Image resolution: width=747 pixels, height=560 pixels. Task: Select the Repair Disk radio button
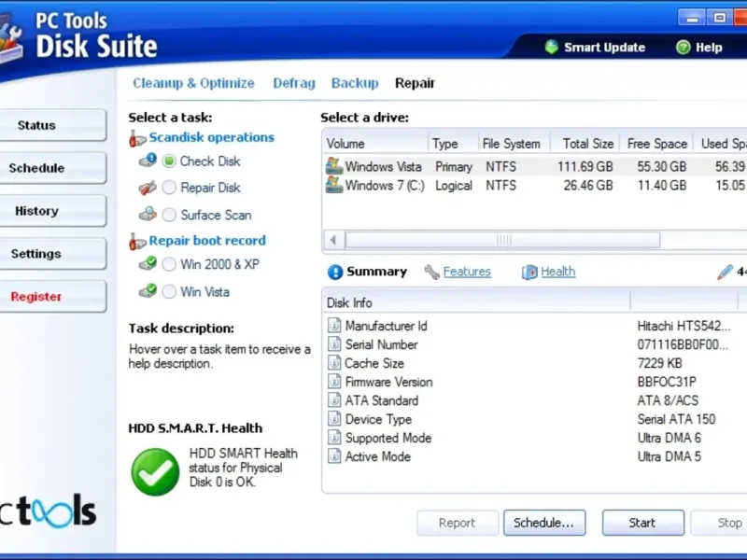click(169, 188)
